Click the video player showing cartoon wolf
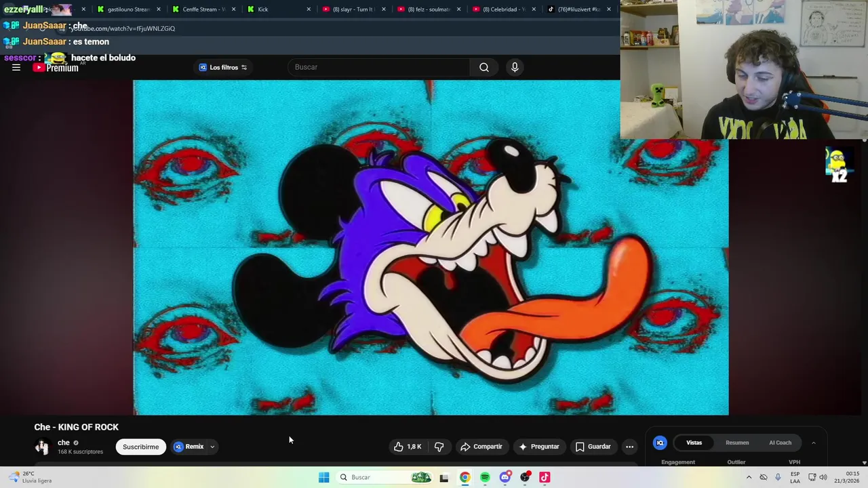This screenshot has width=868, height=488. pyautogui.click(x=431, y=247)
